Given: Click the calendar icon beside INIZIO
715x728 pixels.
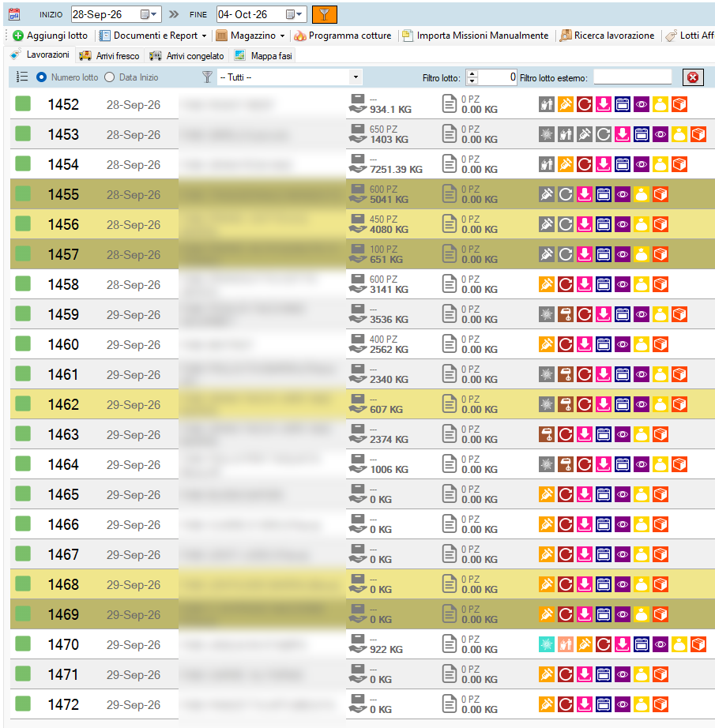Looking at the screenshot, I should click(14, 14).
